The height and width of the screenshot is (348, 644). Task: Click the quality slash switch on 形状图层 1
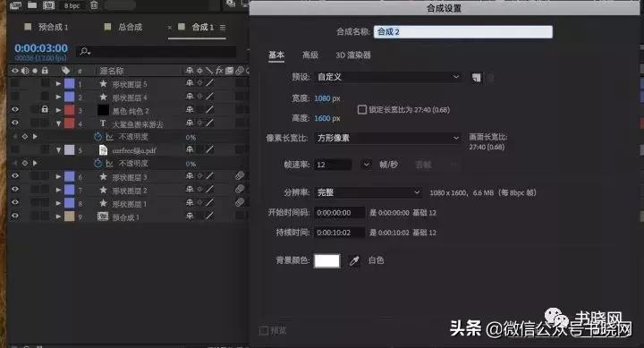click(210, 203)
